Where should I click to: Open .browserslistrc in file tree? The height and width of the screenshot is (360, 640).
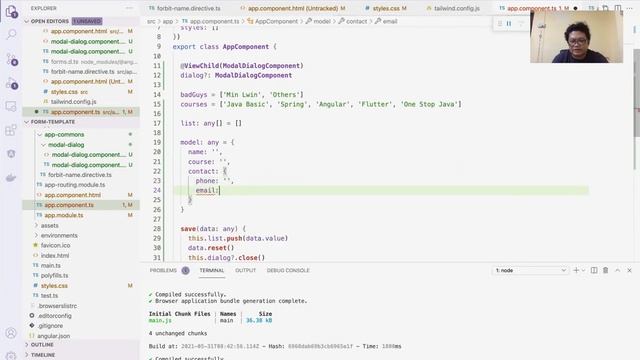(x=57, y=306)
